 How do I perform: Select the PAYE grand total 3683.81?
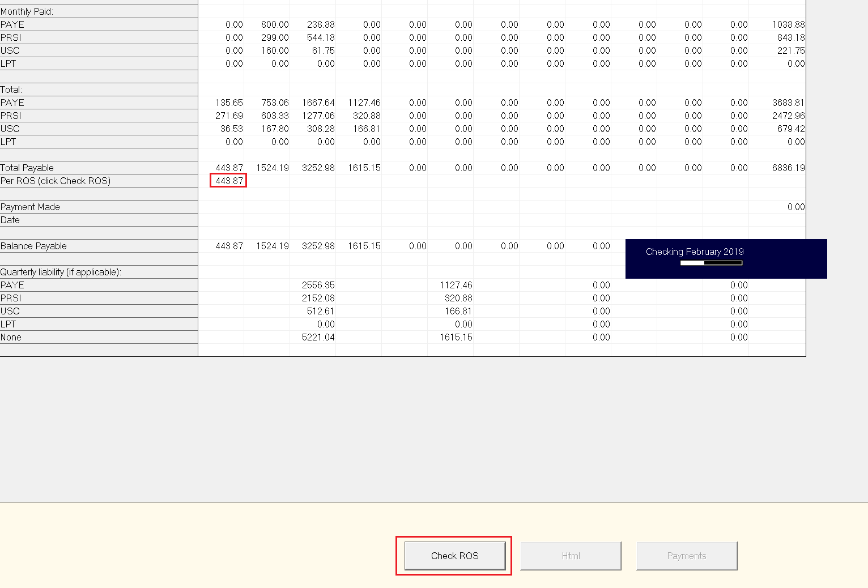pyautogui.click(x=788, y=103)
